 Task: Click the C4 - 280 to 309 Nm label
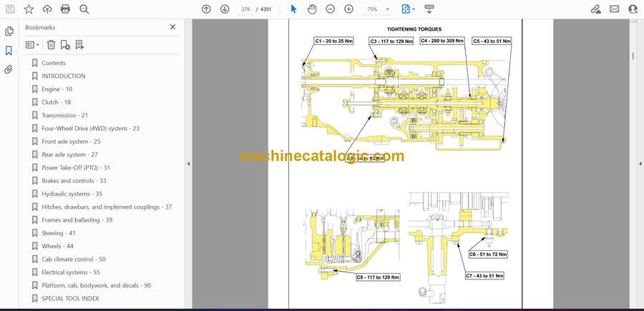[x=442, y=41]
